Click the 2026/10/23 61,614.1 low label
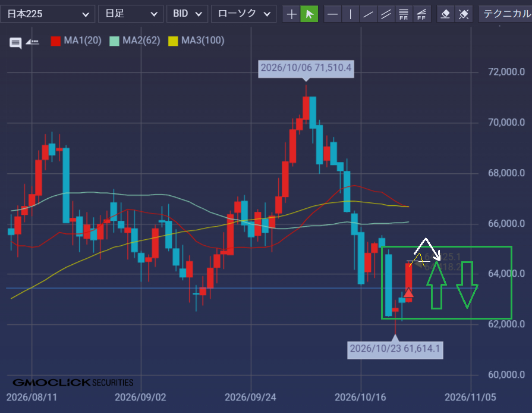 click(x=395, y=350)
